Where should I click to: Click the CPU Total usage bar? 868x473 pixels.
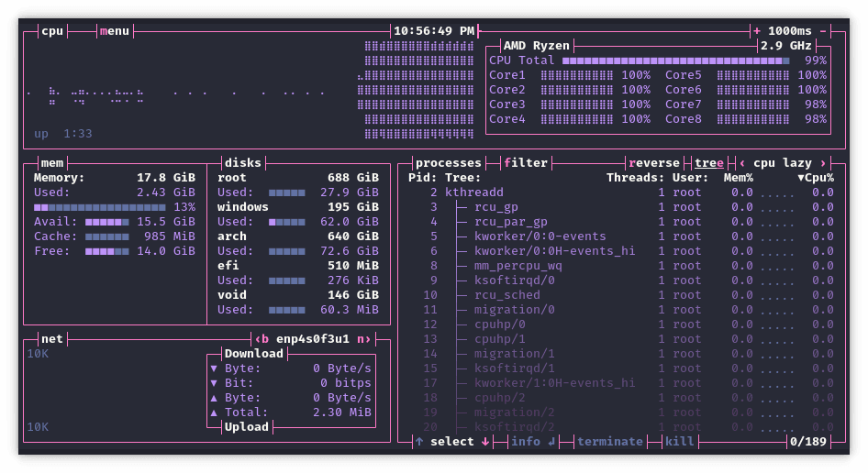(x=675, y=60)
